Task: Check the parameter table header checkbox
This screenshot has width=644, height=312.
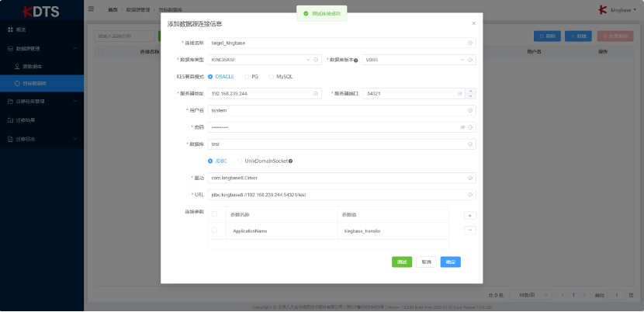Action: pyautogui.click(x=214, y=213)
